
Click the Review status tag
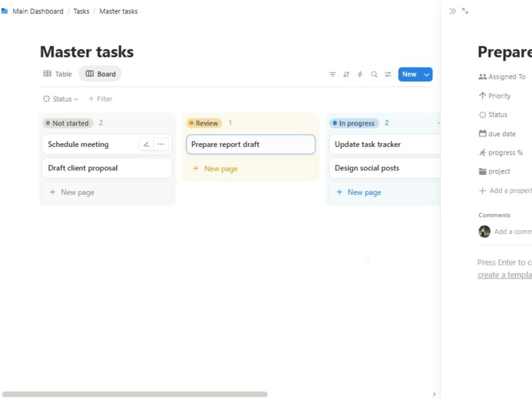point(204,123)
